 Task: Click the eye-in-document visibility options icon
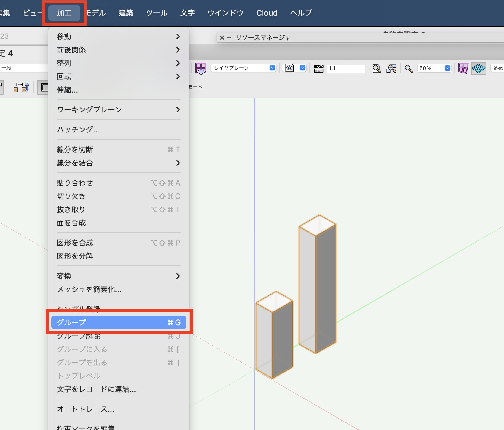[289, 68]
